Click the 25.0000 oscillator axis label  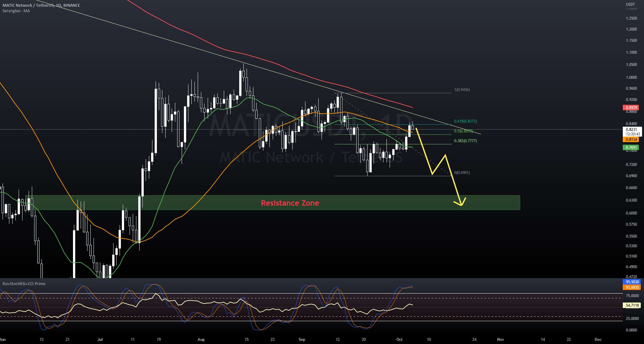632,318
